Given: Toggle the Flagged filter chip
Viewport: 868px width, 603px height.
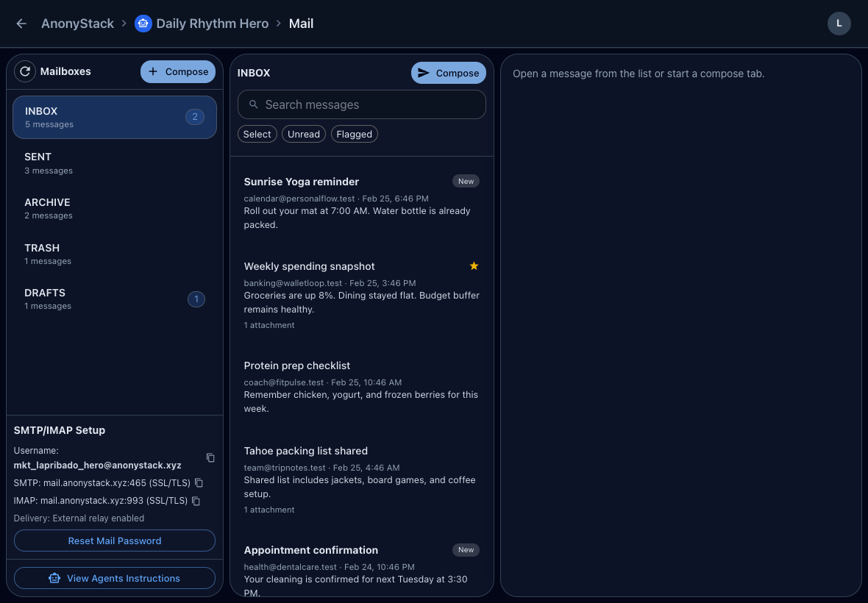Looking at the screenshot, I should coord(354,134).
